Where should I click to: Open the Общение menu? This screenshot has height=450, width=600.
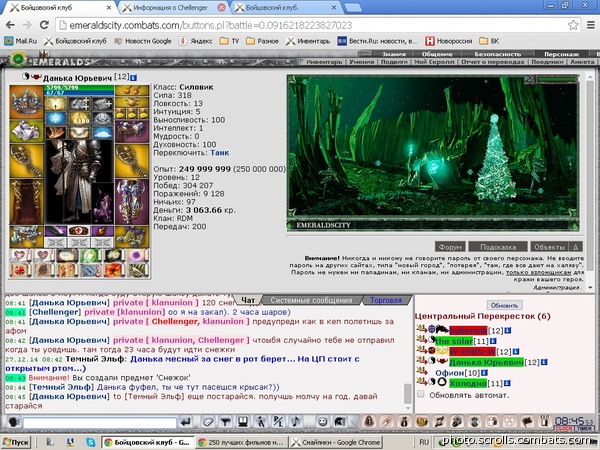click(x=437, y=54)
